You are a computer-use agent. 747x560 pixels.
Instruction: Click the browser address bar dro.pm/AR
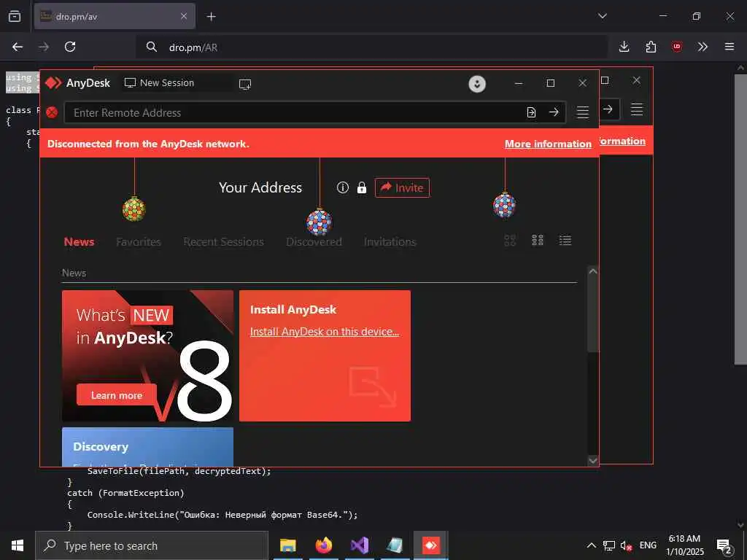point(371,47)
